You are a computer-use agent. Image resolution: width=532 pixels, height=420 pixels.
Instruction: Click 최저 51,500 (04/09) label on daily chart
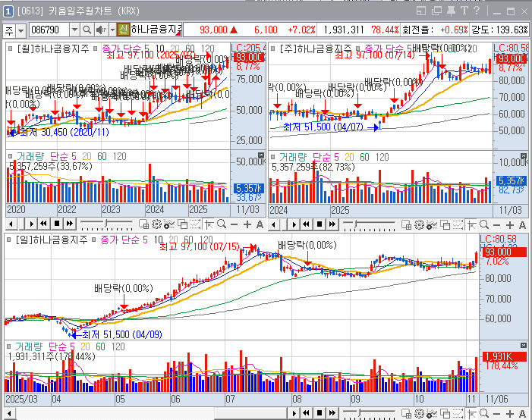(122, 334)
